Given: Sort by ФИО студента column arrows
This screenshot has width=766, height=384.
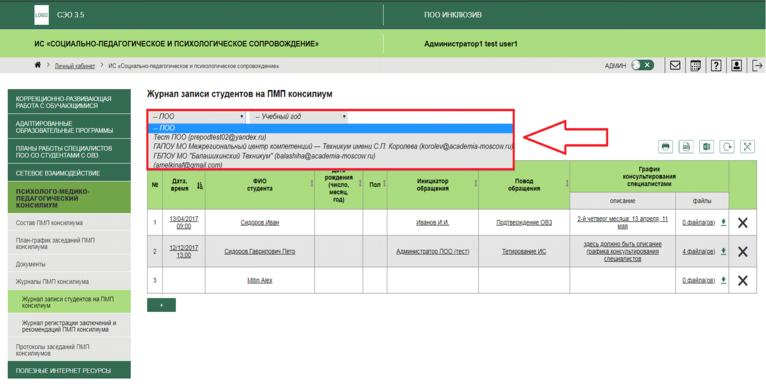Looking at the screenshot, I should 312,183.
